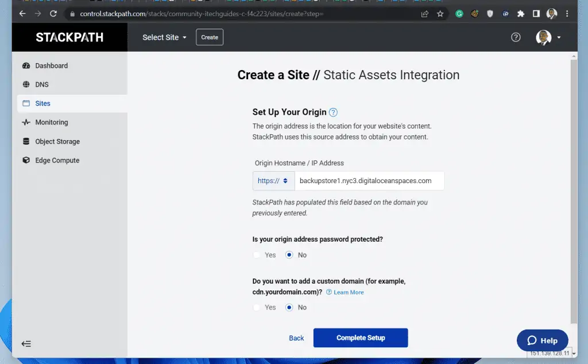The image size is (588, 364).
Task: Select Yes for password protected origin
Action: point(257,255)
